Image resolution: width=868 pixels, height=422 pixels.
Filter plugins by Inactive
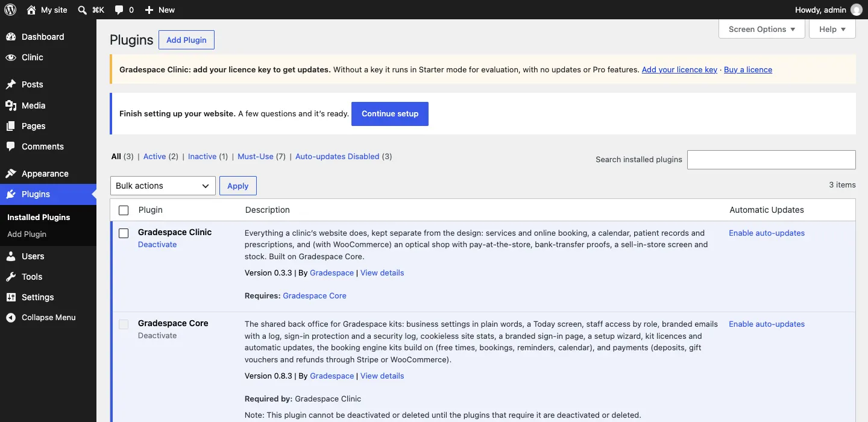(202, 156)
